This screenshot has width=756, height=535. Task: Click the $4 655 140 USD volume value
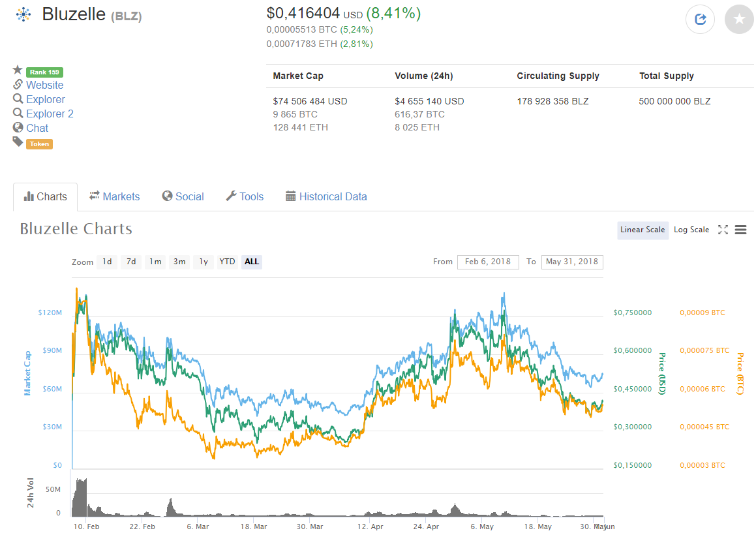point(429,101)
